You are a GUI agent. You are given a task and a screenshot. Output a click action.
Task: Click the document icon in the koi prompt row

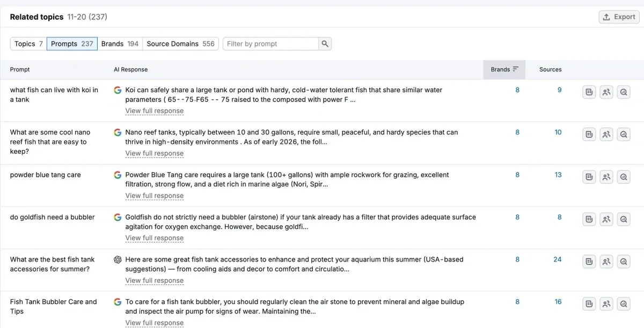(589, 92)
